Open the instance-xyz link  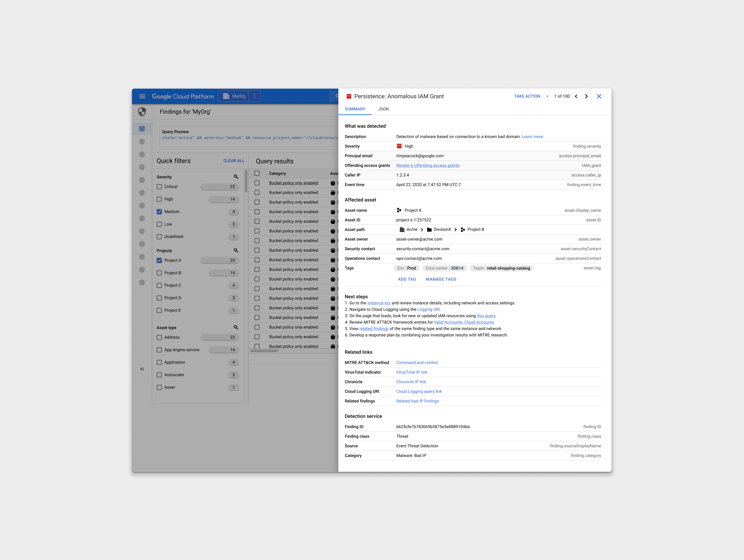pyautogui.click(x=379, y=303)
